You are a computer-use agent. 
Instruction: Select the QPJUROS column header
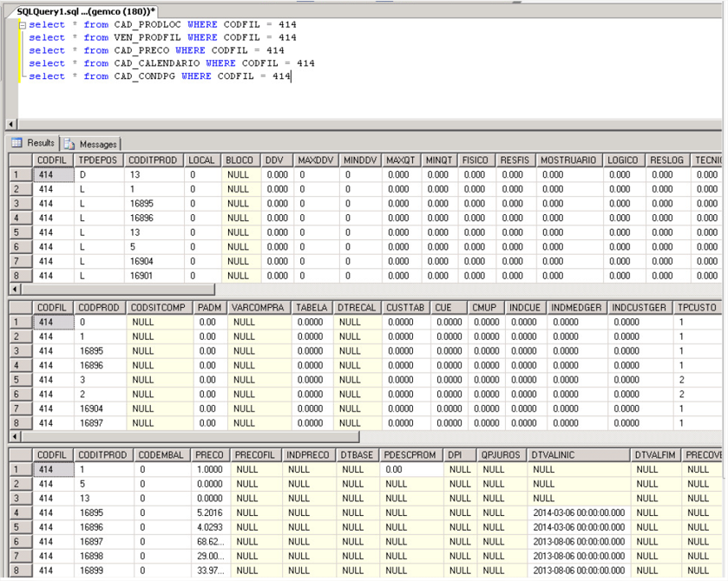(x=502, y=455)
